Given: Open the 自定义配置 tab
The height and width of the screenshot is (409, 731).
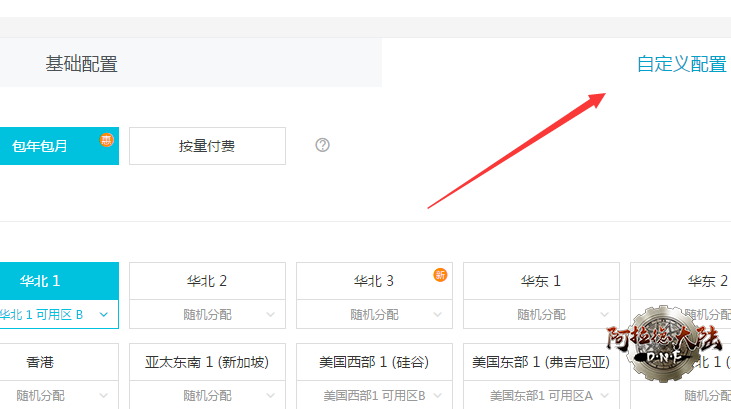Looking at the screenshot, I should coord(681,64).
